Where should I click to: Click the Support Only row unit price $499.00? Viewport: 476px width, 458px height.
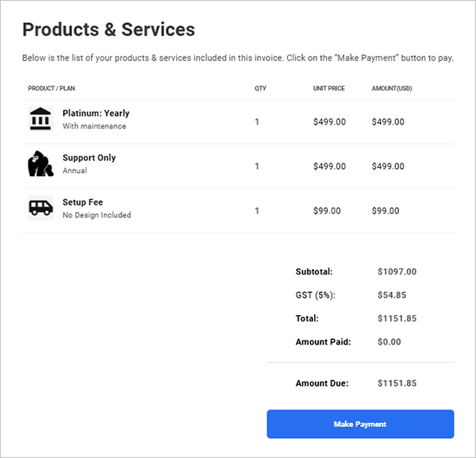coord(329,166)
